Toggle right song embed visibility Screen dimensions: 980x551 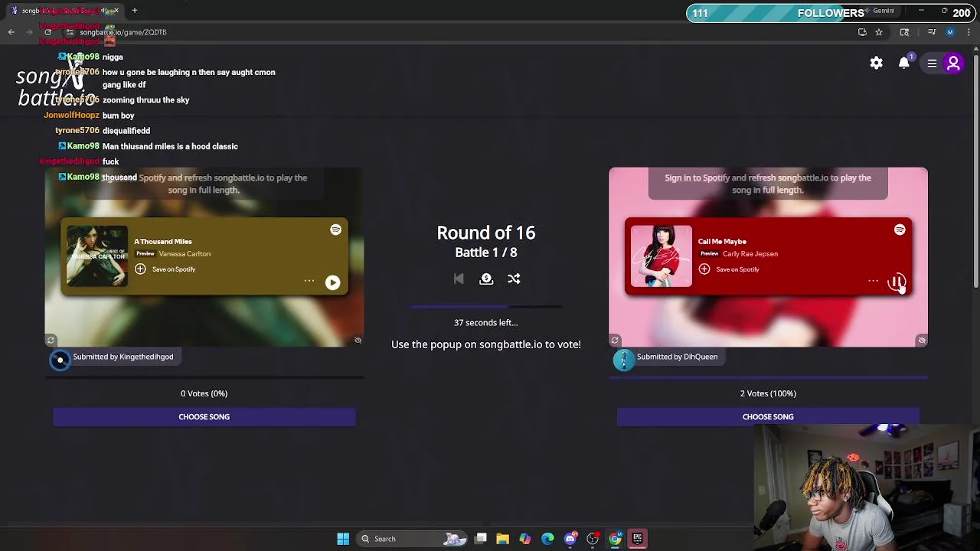(922, 341)
